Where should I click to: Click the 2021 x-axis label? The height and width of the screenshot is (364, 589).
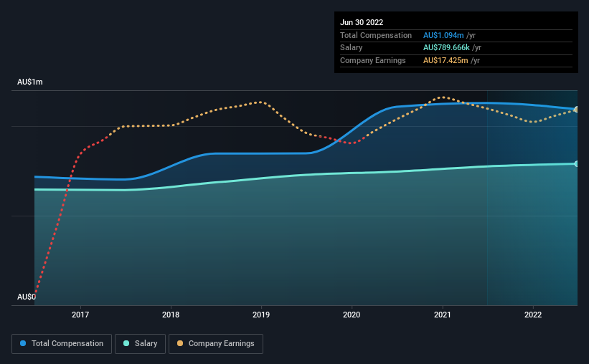click(x=443, y=315)
